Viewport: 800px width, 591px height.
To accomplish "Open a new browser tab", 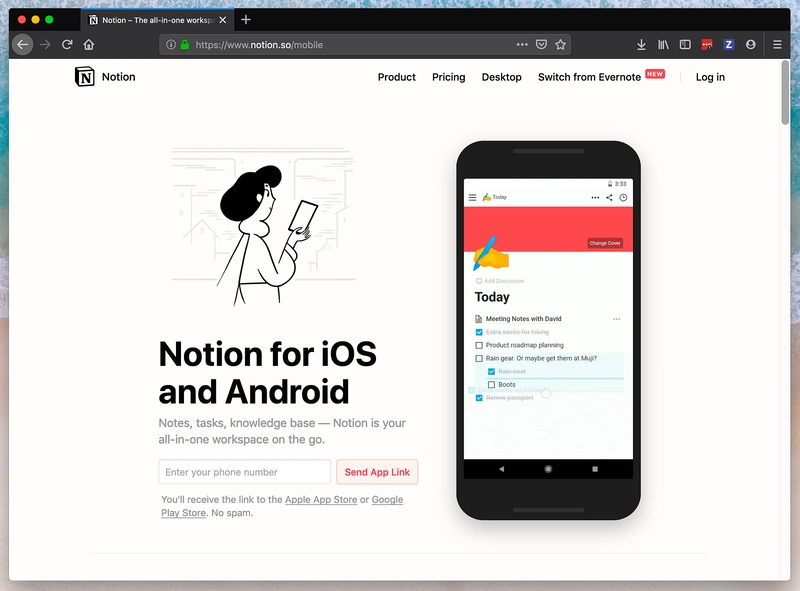I will tap(246, 19).
